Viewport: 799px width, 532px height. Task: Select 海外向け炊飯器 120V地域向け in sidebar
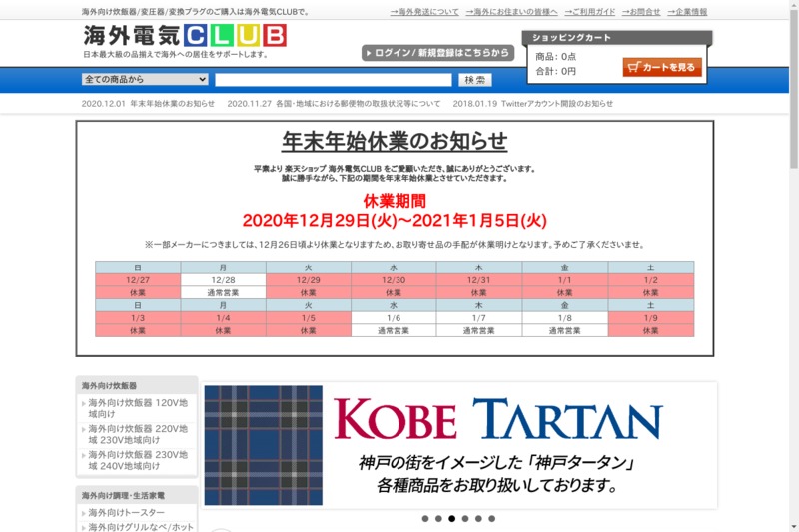[136, 409]
